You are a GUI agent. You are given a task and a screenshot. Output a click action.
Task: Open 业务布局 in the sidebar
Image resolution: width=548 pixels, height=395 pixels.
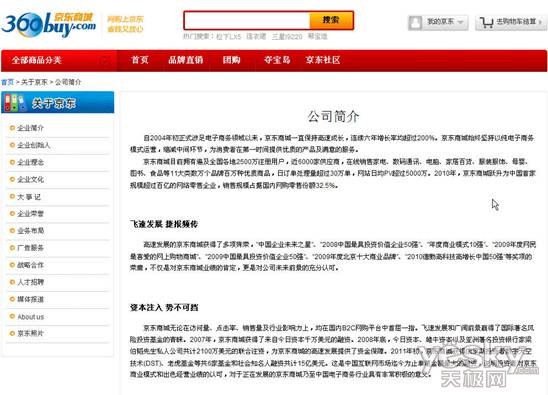click(x=31, y=231)
